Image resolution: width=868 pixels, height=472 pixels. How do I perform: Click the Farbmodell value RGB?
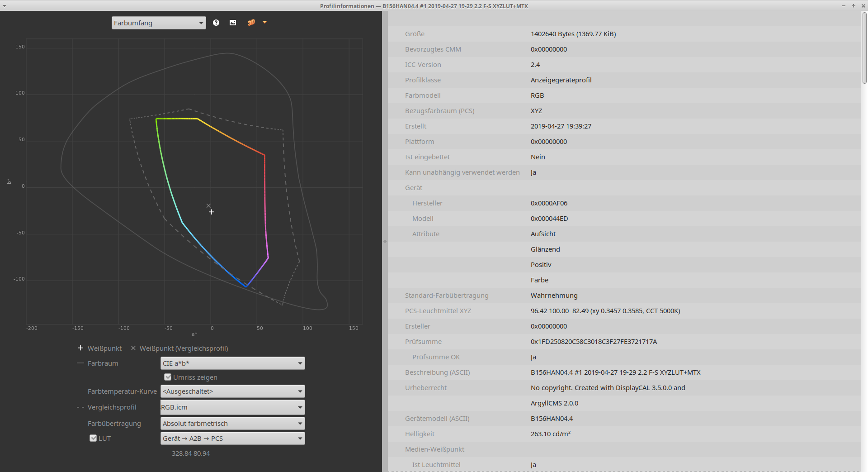coord(537,95)
